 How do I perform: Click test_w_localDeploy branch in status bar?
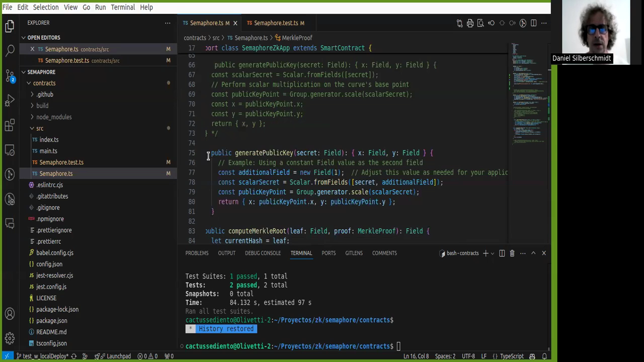[x=42, y=356]
